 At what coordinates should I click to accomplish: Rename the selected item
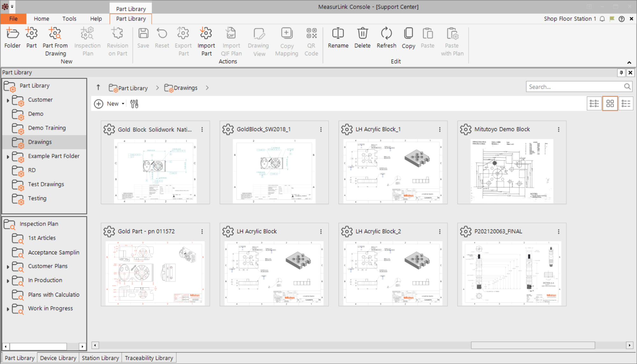click(x=338, y=38)
